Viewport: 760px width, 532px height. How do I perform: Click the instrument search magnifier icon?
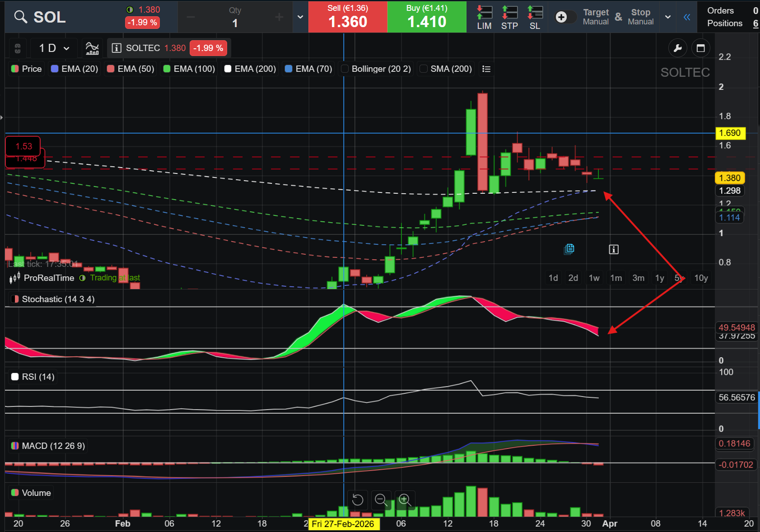coord(21,17)
